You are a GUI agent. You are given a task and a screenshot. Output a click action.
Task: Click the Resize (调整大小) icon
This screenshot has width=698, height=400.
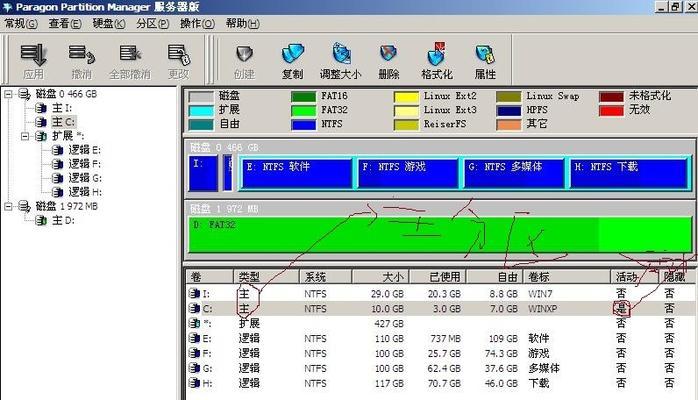(341, 54)
